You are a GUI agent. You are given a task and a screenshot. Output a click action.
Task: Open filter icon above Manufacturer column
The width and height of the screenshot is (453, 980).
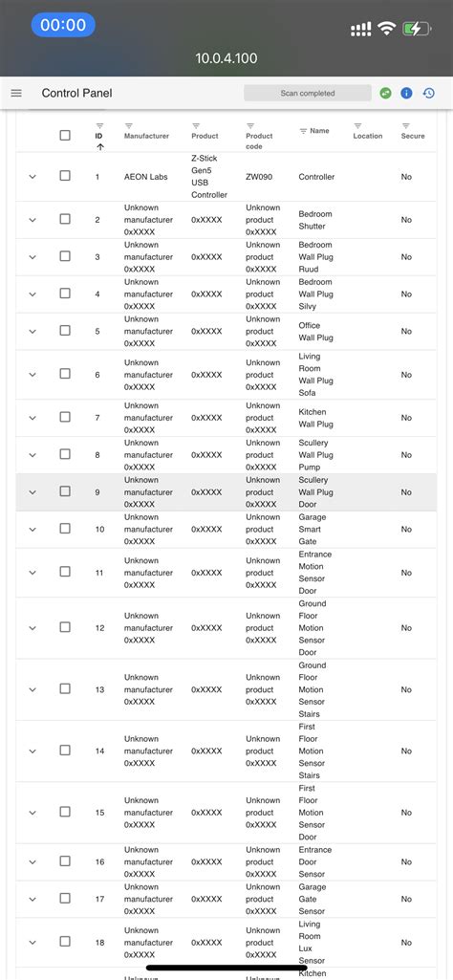tap(128, 125)
